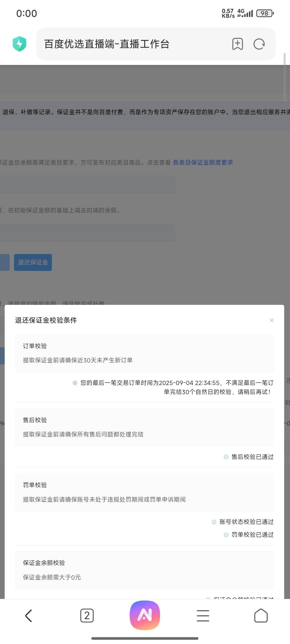Viewport: 290px width, 644px height.
Task: Click the red error icon beside order time message
Action: click(75, 383)
